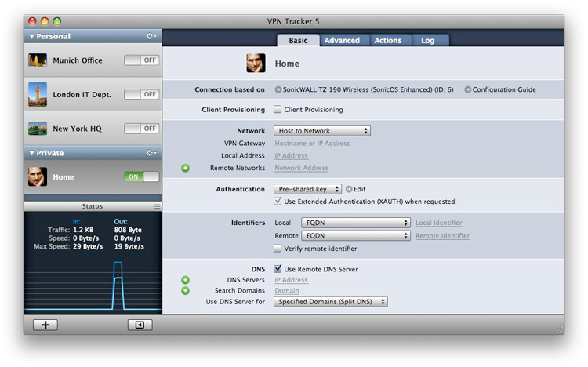
Task: Click the Munich Office connection thumbnail
Action: click(38, 60)
